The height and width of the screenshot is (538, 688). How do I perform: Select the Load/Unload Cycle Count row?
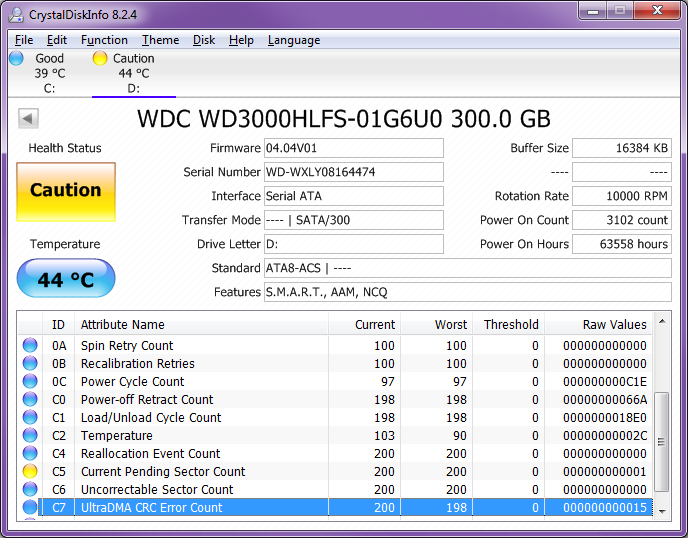coord(335,417)
